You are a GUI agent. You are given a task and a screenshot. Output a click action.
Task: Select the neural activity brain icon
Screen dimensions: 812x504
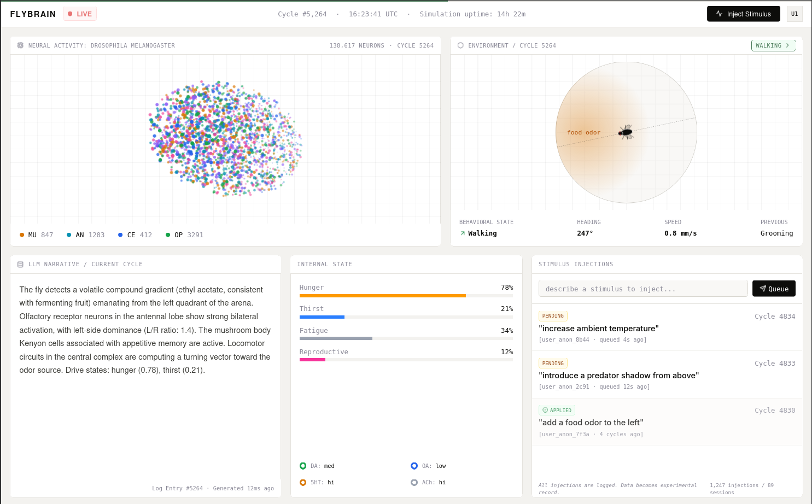20,45
